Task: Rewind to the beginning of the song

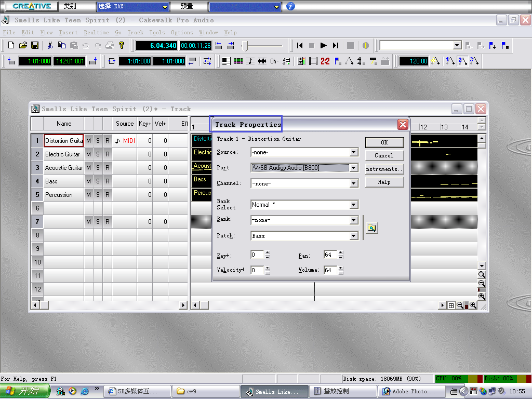Action: (300, 46)
